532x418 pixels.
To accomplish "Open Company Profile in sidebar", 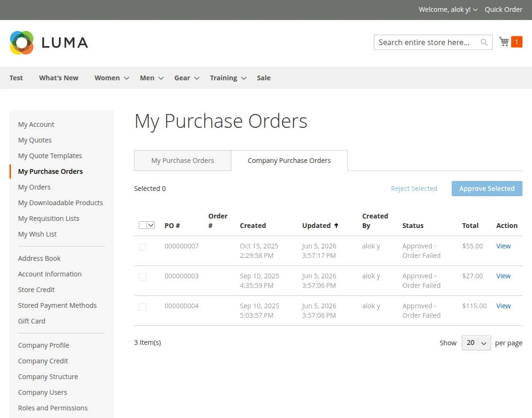I will 43,345.
